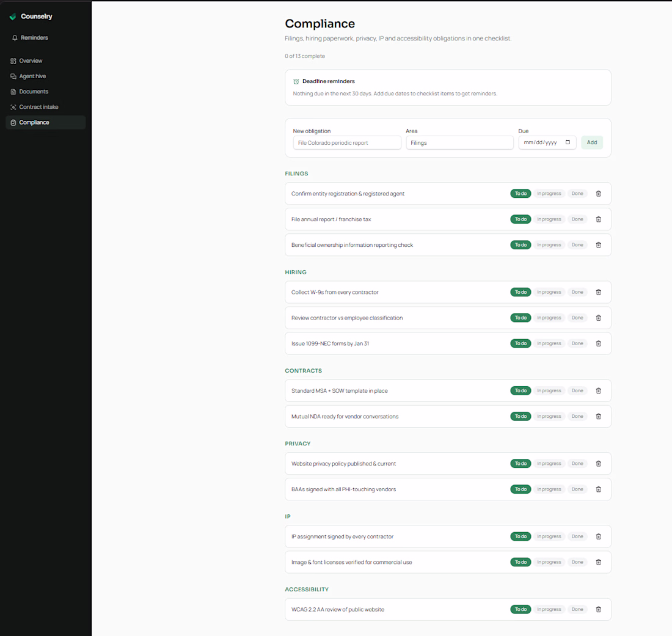Mark 'Mutual NDA' item as Done
672x636 pixels.
pos(577,417)
